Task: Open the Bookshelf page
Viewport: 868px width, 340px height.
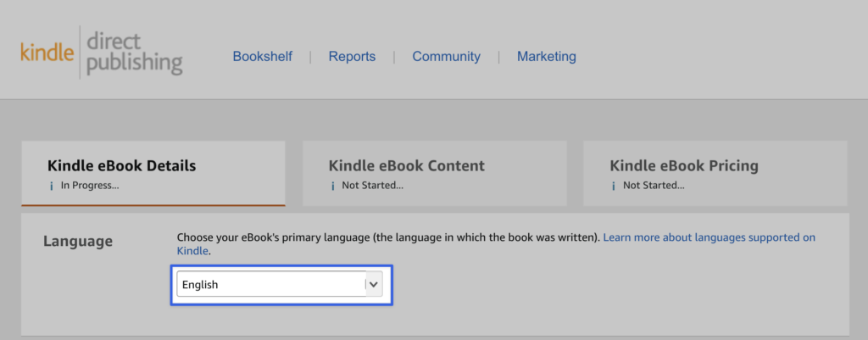Action: point(263,57)
